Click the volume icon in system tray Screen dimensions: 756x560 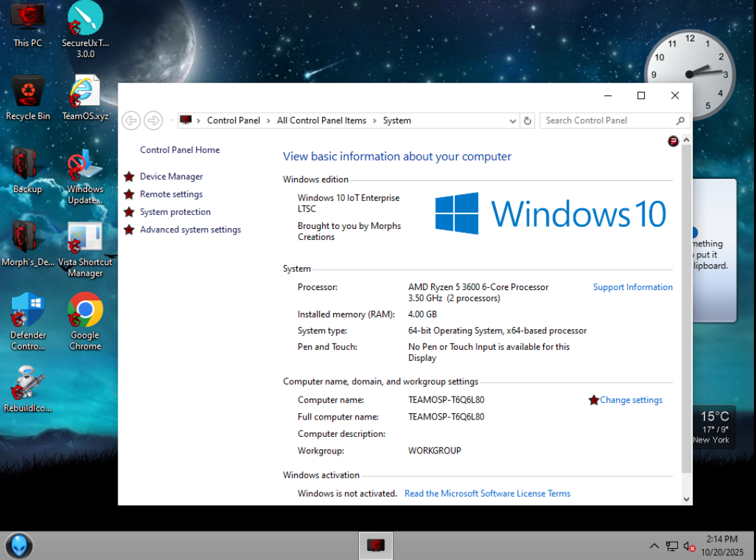[x=689, y=546]
